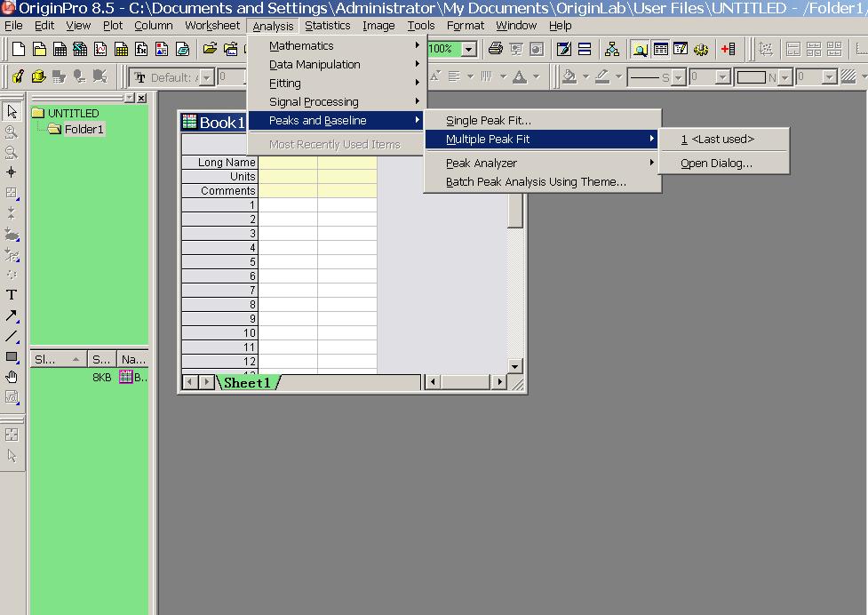
Task: Open the Worksheet menu
Action: pos(212,26)
